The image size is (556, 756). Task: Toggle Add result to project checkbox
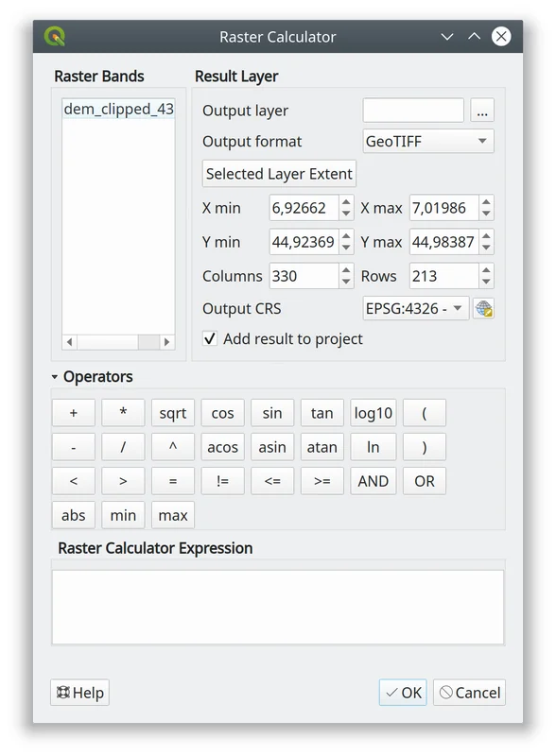pyautogui.click(x=210, y=339)
